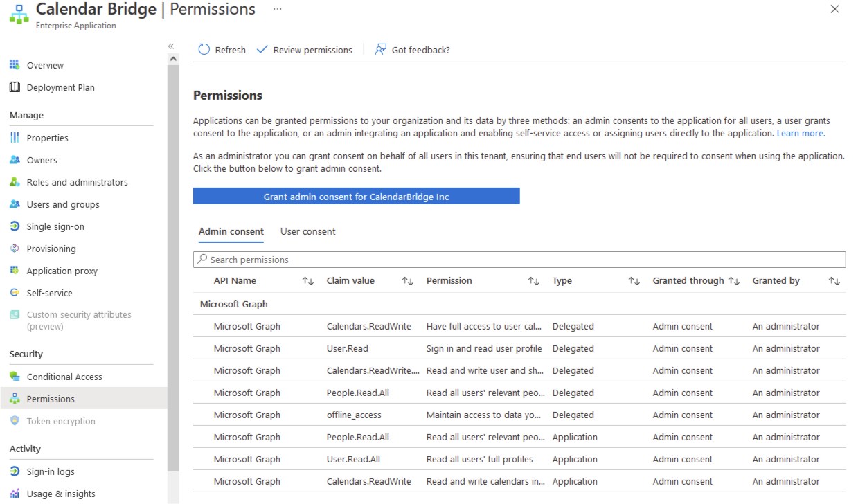The width and height of the screenshot is (858, 504).
Task: Sort by Granted through column arrows
Action: tap(734, 281)
